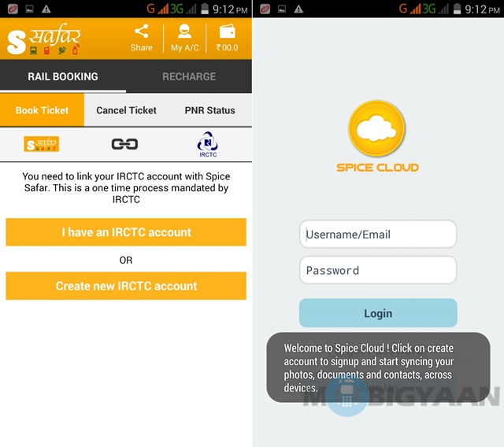Image resolution: width=504 pixels, height=447 pixels.
Task: Tap red app notification icon in left status bar
Action: click(x=13, y=9)
